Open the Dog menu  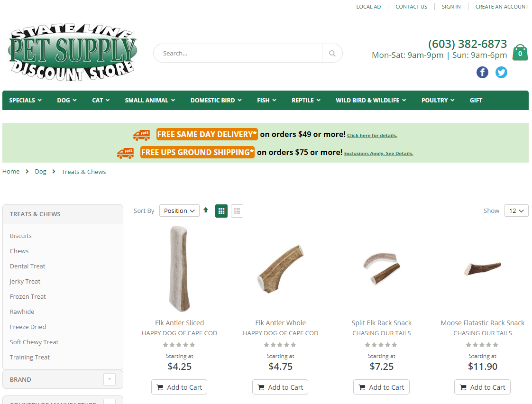pos(67,101)
